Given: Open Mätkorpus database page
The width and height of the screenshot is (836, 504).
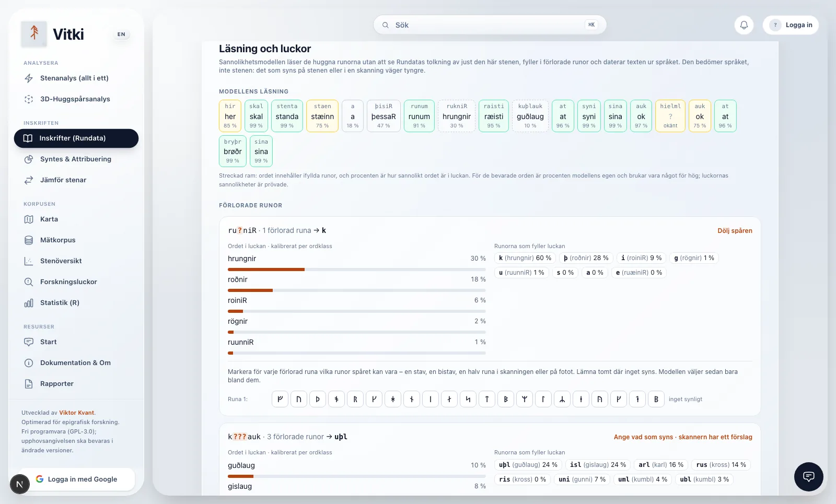Looking at the screenshot, I should (x=76, y=240).
